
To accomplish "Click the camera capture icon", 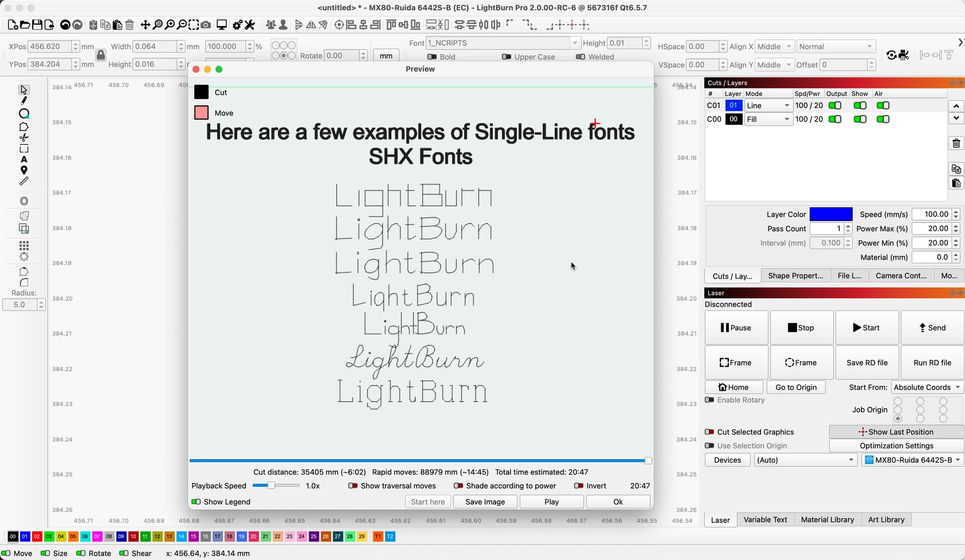I will click(x=206, y=25).
